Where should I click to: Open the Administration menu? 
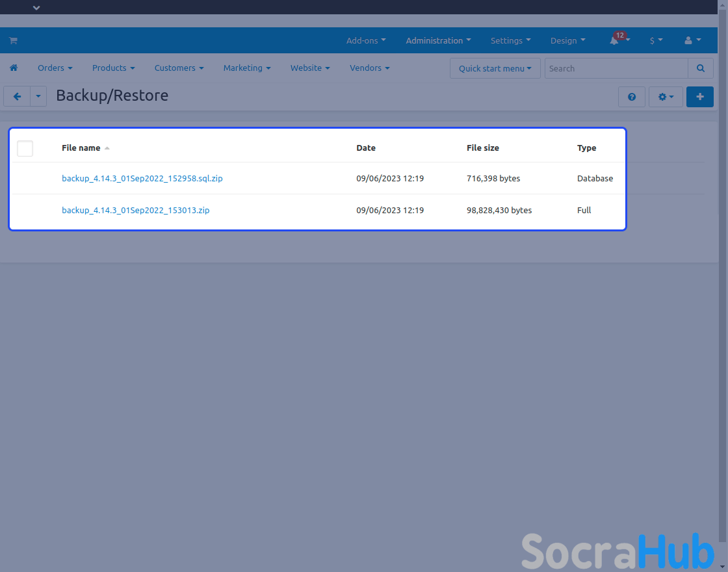[x=438, y=40]
